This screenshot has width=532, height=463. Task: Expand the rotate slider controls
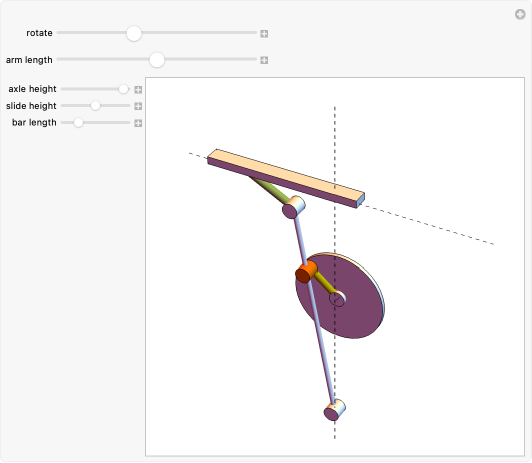tap(264, 34)
